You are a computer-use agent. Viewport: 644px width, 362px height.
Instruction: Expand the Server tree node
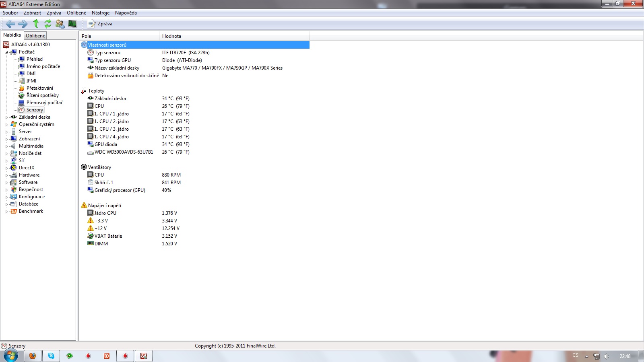pyautogui.click(x=6, y=132)
